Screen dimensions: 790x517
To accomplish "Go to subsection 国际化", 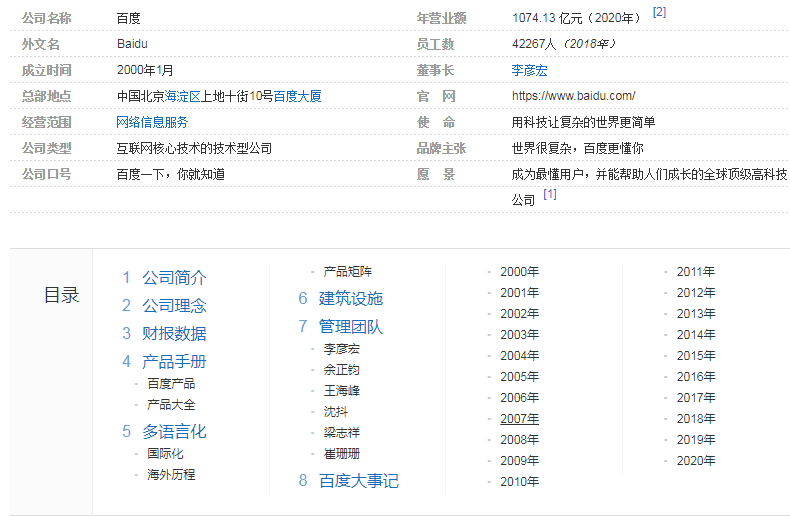I will click(x=165, y=454).
